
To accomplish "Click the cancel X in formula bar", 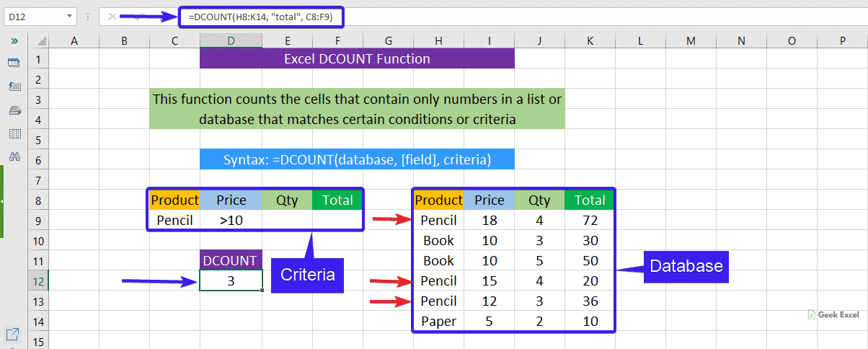I will click(112, 16).
